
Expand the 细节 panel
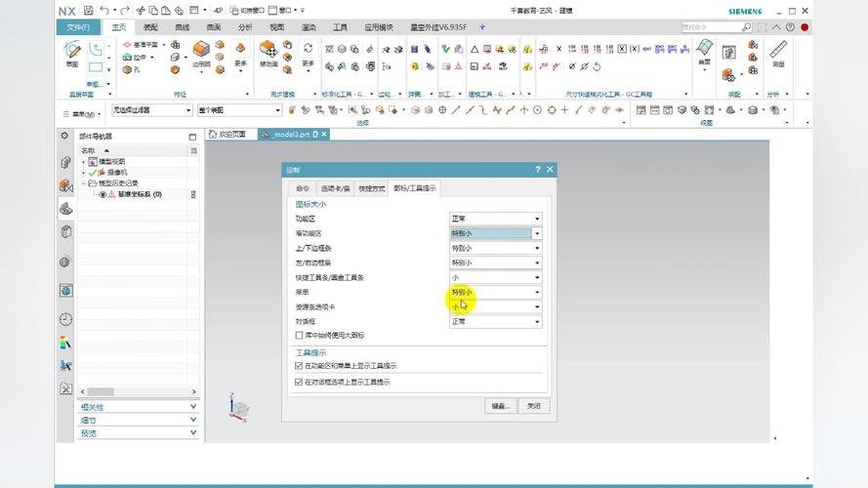pos(138,420)
